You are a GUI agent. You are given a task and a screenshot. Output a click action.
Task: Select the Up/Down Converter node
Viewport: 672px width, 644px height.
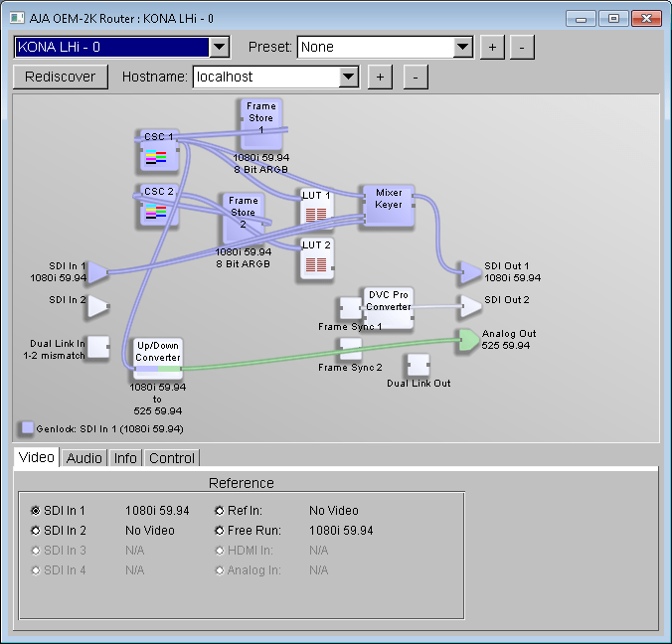click(x=158, y=358)
